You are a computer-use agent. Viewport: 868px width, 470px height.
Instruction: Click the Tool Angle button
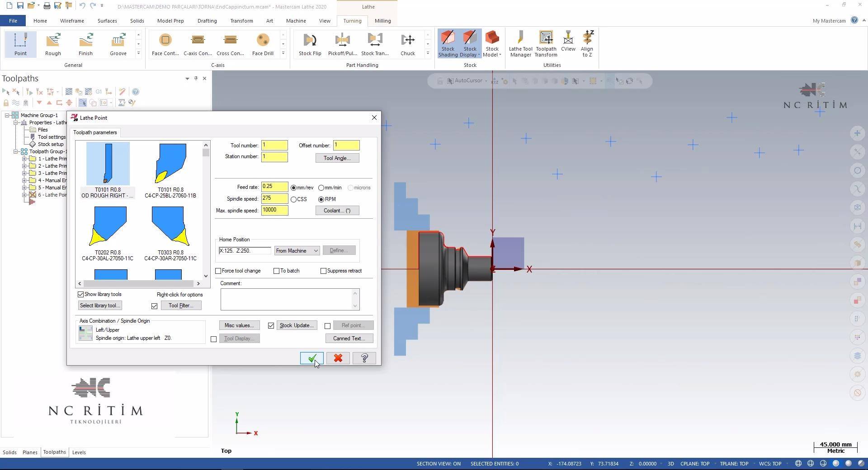(337, 158)
